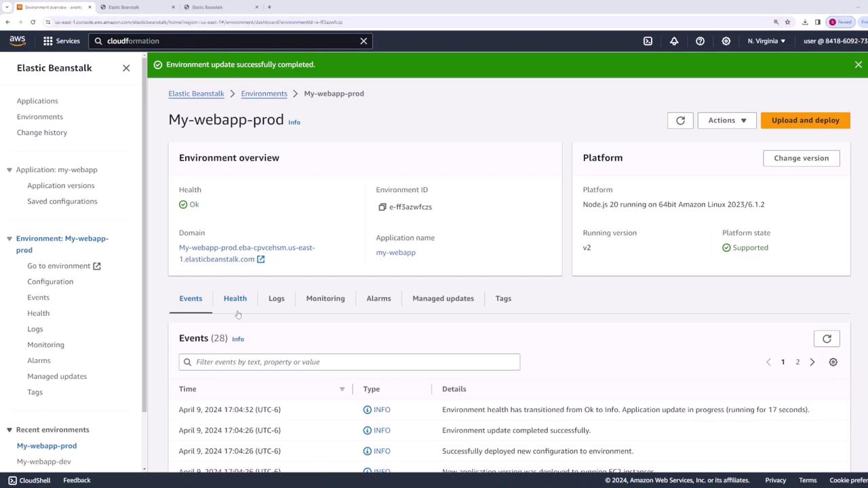Collapse the Application: my-webapp section

9,169
